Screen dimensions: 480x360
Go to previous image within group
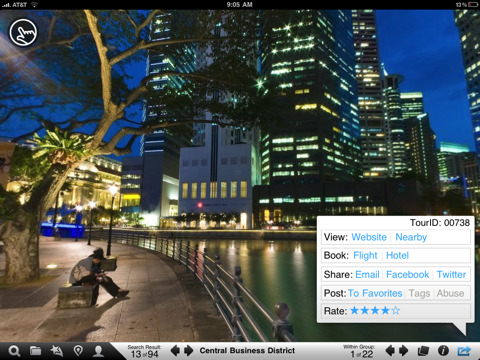390,351
